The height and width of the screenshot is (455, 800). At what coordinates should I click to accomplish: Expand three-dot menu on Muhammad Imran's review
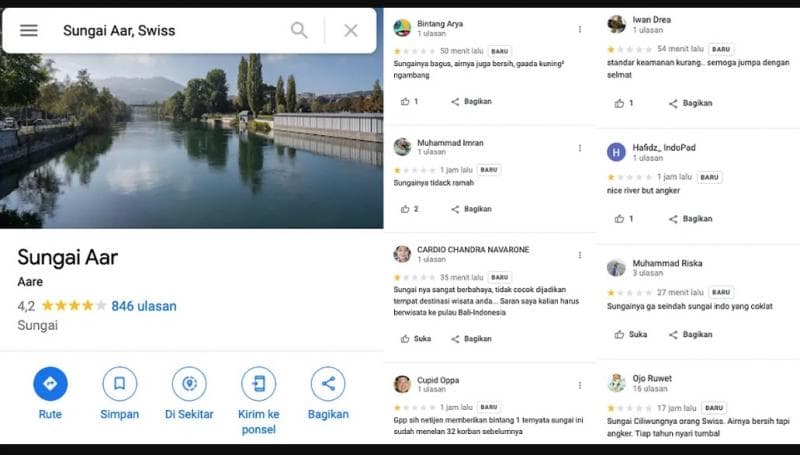click(580, 148)
